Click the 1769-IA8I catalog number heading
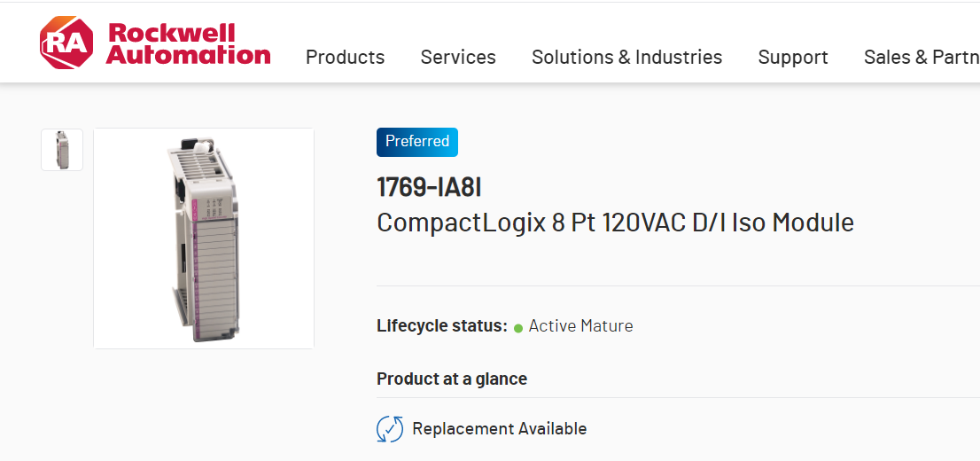Image resolution: width=980 pixels, height=461 pixels. pos(429,187)
